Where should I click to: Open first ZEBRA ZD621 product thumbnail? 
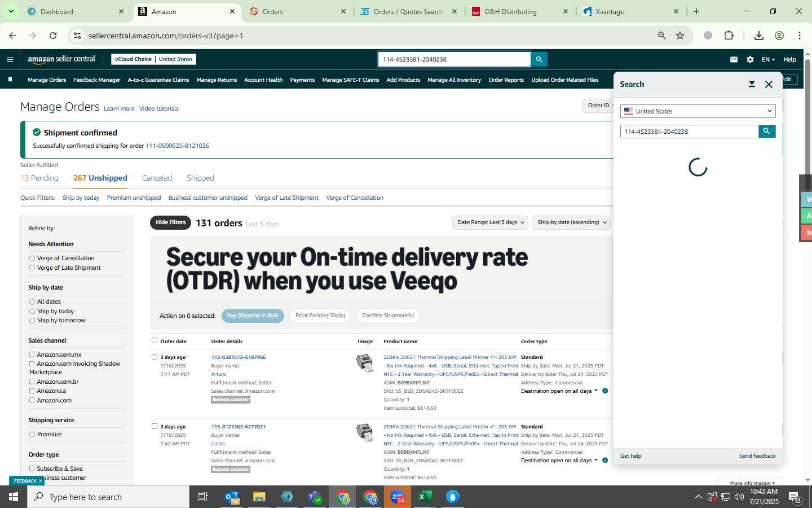tap(365, 363)
